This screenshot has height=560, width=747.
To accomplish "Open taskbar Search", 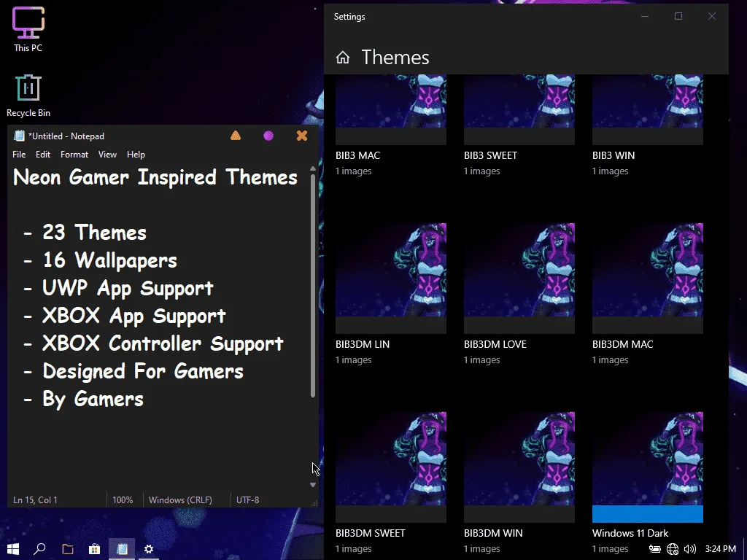I will coord(39,549).
